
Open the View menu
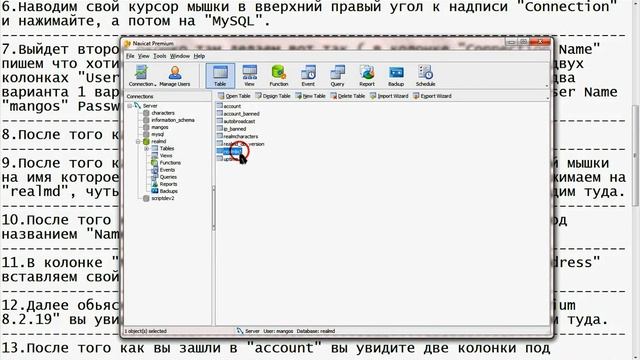point(143,56)
